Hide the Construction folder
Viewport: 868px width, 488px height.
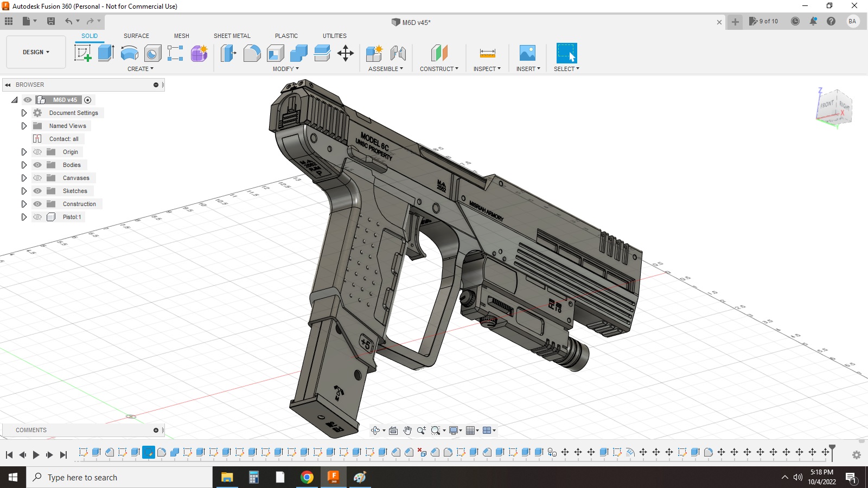(37, 204)
